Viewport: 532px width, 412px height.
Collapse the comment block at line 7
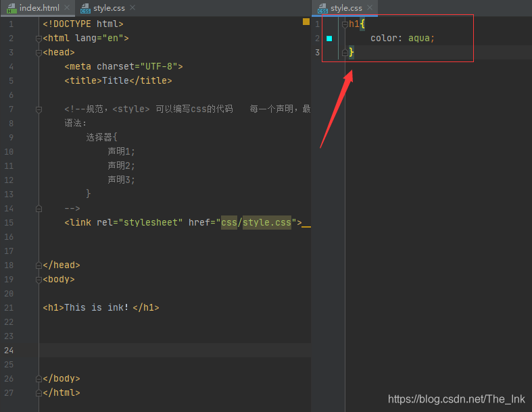39,109
